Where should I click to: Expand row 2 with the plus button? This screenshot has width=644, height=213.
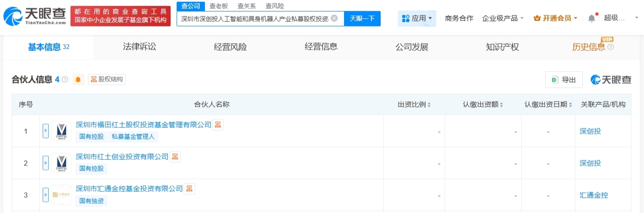tap(45, 163)
